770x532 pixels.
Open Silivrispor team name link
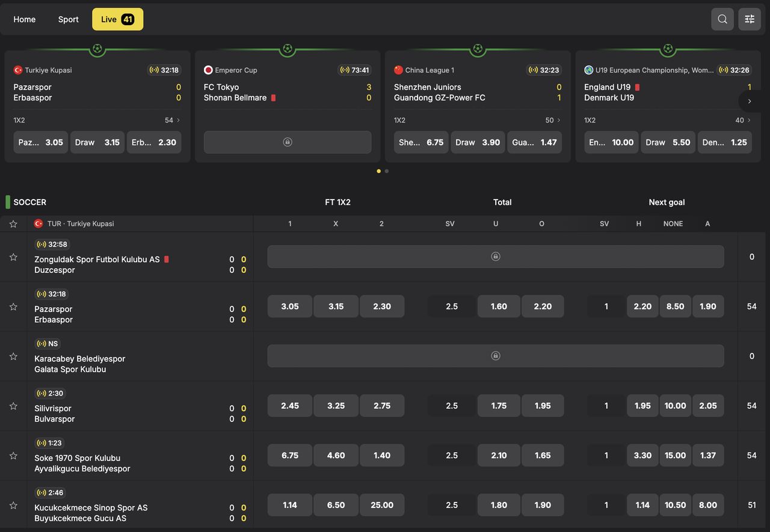click(x=53, y=408)
